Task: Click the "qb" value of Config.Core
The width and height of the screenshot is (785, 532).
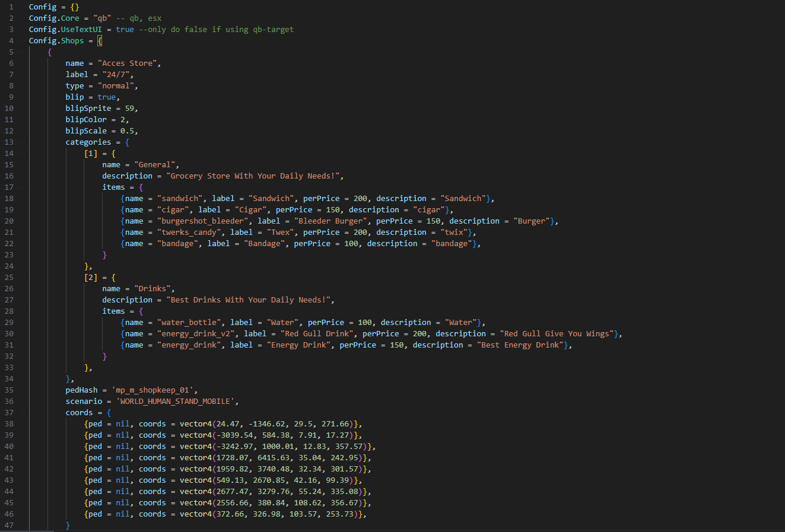Action: coord(102,18)
